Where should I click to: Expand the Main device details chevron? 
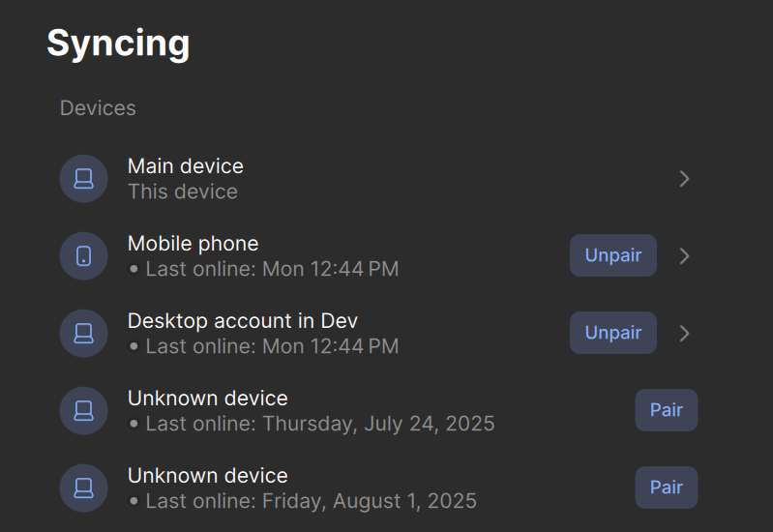pos(684,179)
